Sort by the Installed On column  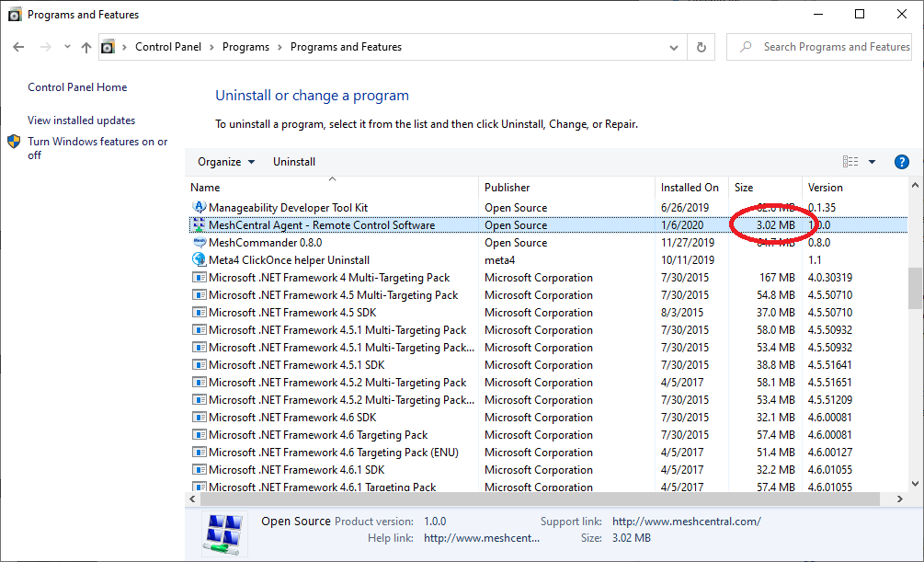[x=691, y=188]
